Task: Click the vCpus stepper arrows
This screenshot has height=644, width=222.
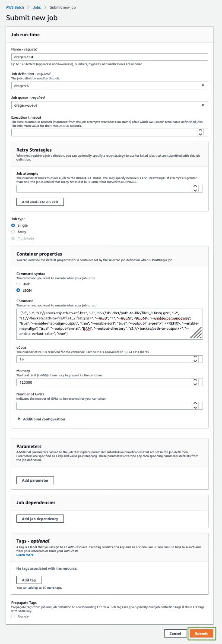Action: (x=195, y=359)
